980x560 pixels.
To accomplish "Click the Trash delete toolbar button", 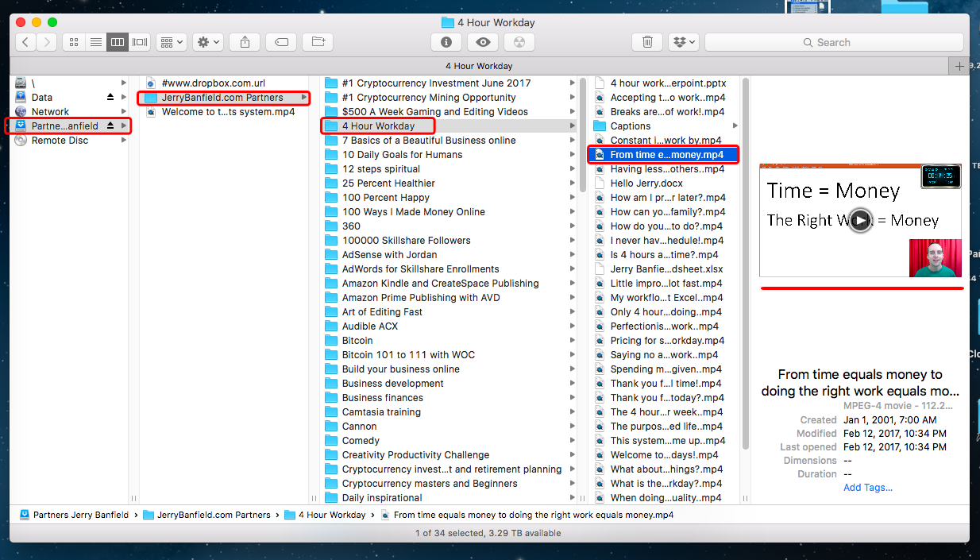I will [647, 42].
